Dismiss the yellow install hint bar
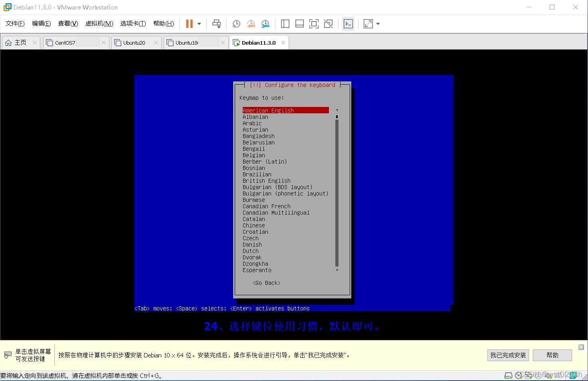The image size is (588, 381). click(x=581, y=347)
